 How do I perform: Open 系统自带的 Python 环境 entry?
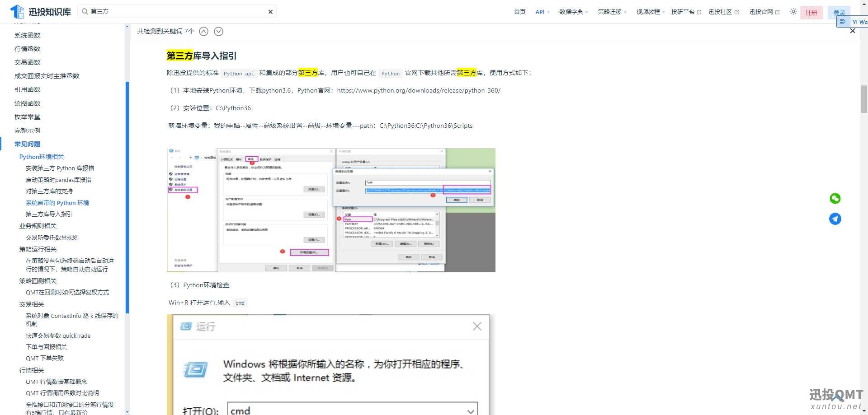[57, 203]
